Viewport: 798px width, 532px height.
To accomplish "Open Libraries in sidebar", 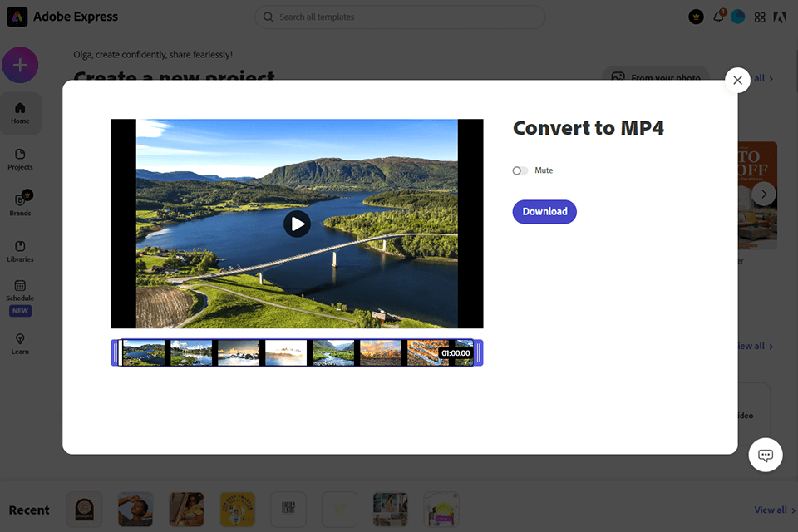I will tap(20, 252).
